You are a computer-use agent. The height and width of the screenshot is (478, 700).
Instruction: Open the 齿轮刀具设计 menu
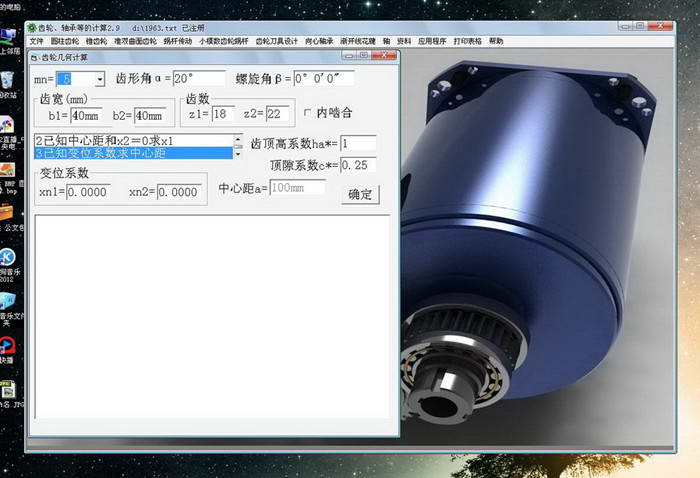pyautogui.click(x=277, y=41)
